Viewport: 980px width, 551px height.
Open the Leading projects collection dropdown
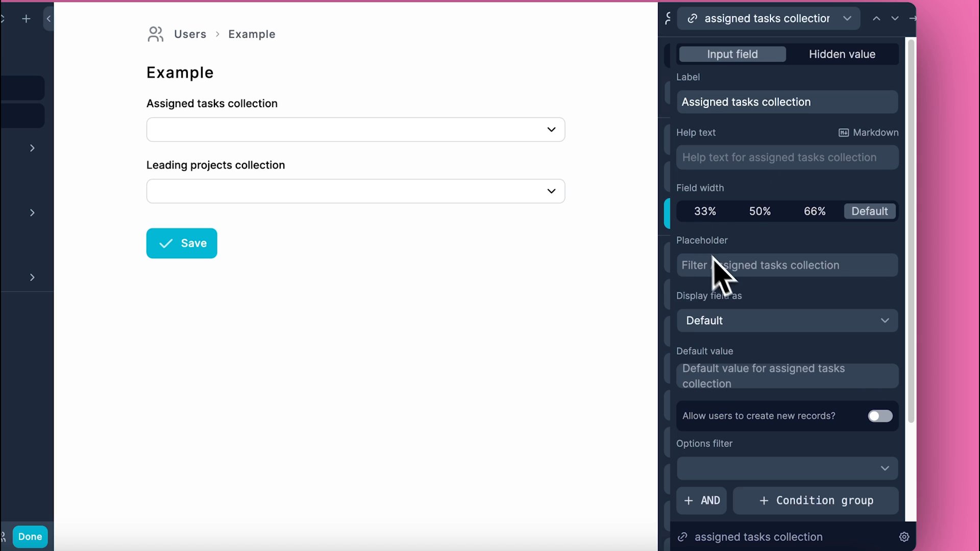pyautogui.click(x=355, y=191)
